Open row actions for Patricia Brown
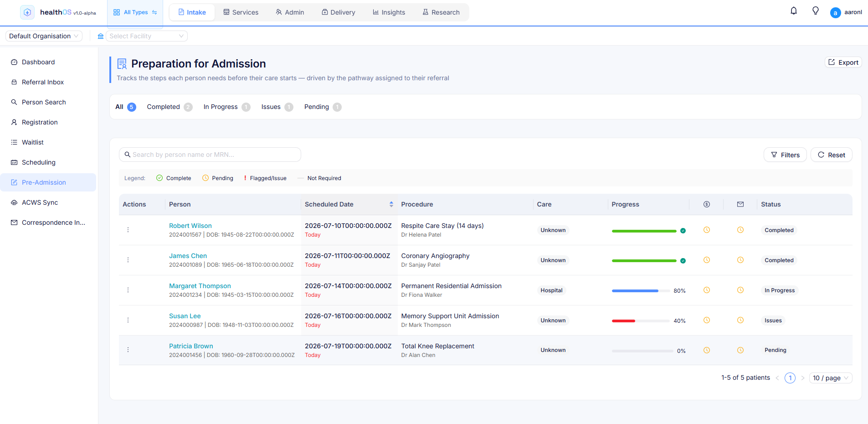Image resolution: width=868 pixels, height=424 pixels. (128, 350)
